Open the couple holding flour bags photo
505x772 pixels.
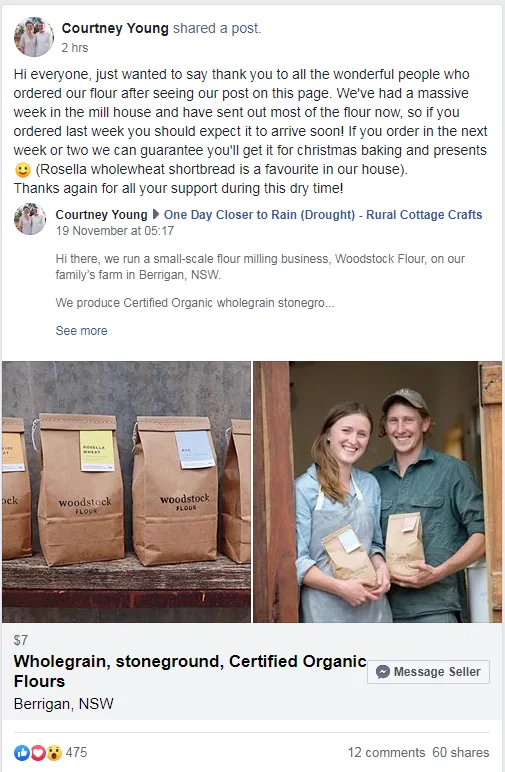378,492
